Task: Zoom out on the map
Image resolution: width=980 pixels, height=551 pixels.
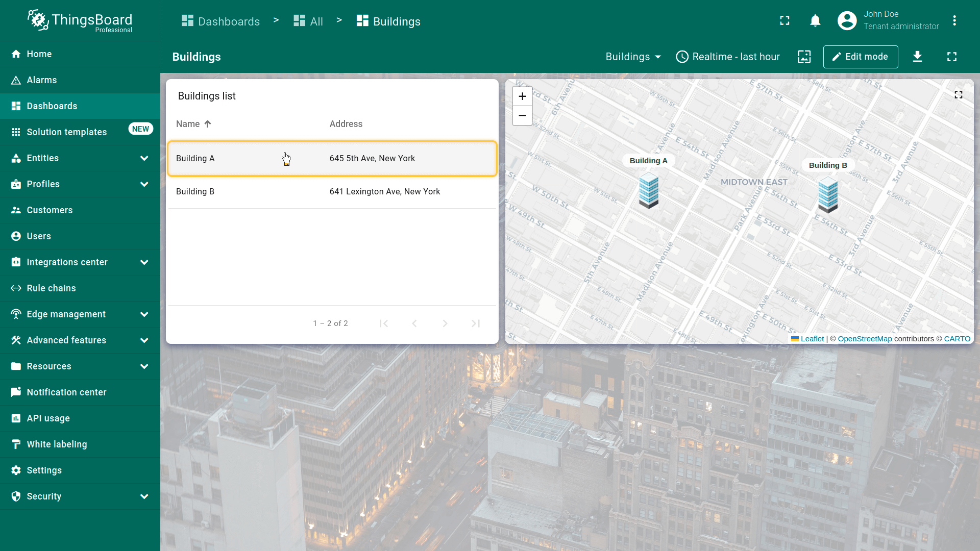Action: [x=522, y=116]
